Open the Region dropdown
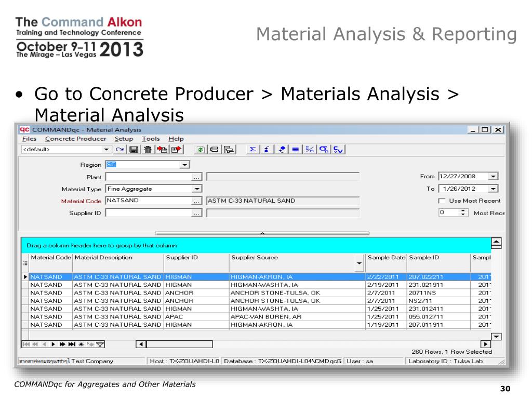This screenshot has width=532, height=399. tap(184, 165)
